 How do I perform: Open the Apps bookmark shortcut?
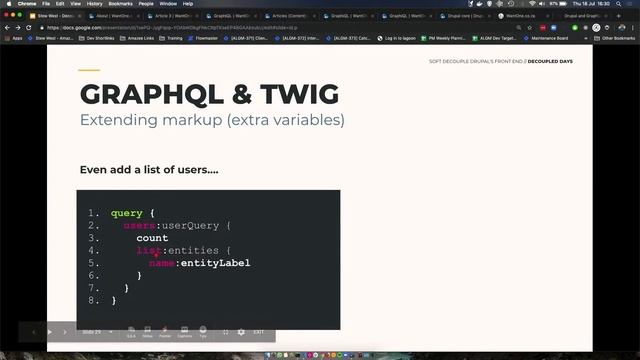click(13, 38)
